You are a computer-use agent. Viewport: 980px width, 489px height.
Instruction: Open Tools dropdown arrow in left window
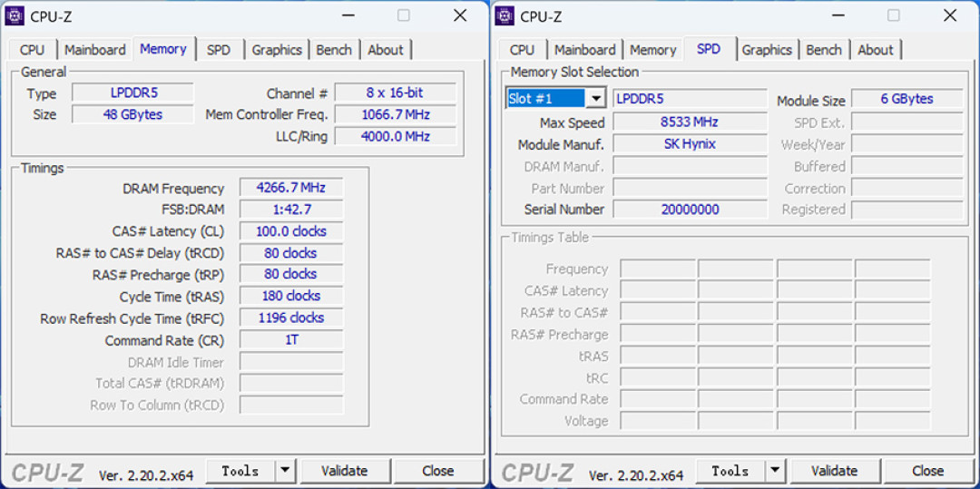point(286,471)
